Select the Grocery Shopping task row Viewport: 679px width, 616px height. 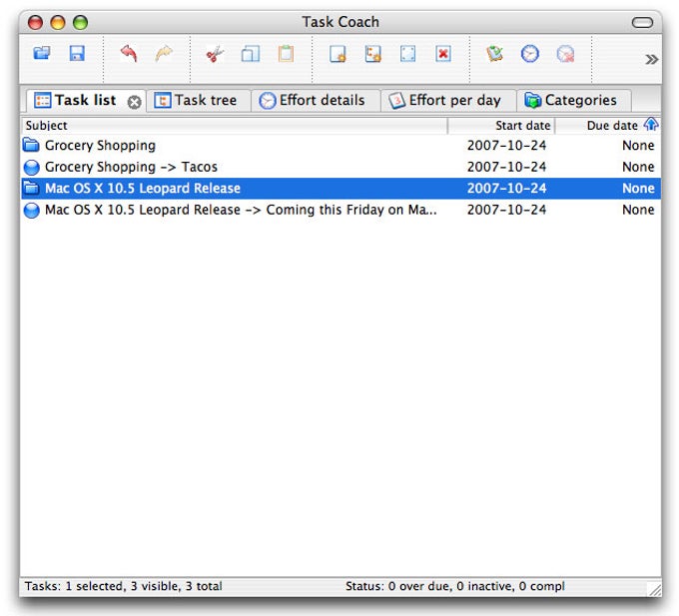tap(341, 146)
